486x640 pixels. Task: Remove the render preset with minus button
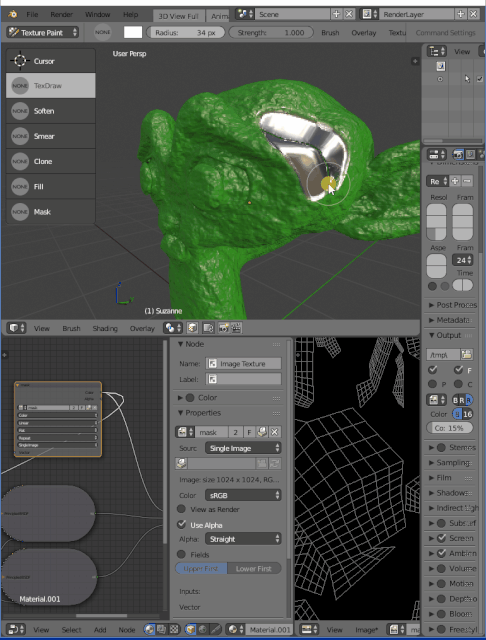[467, 181]
